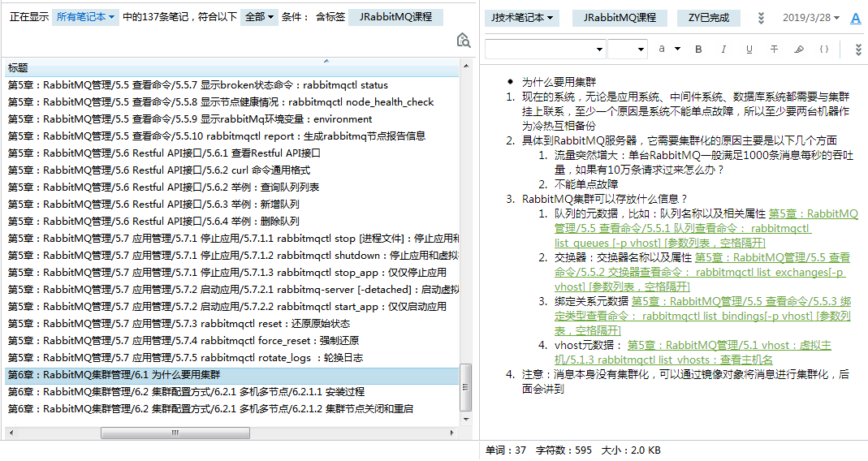This screenshot has width=868, height=461.
Task: Select note 5.7.2.1 rabbitmq-server -detached
Action: tap(232, 290)
